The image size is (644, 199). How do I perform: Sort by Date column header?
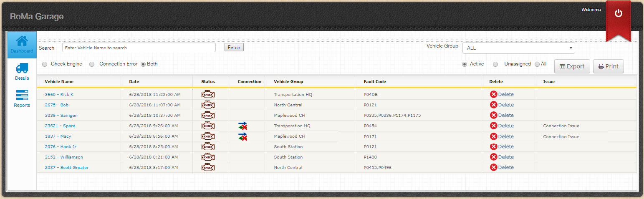(134, 81)
